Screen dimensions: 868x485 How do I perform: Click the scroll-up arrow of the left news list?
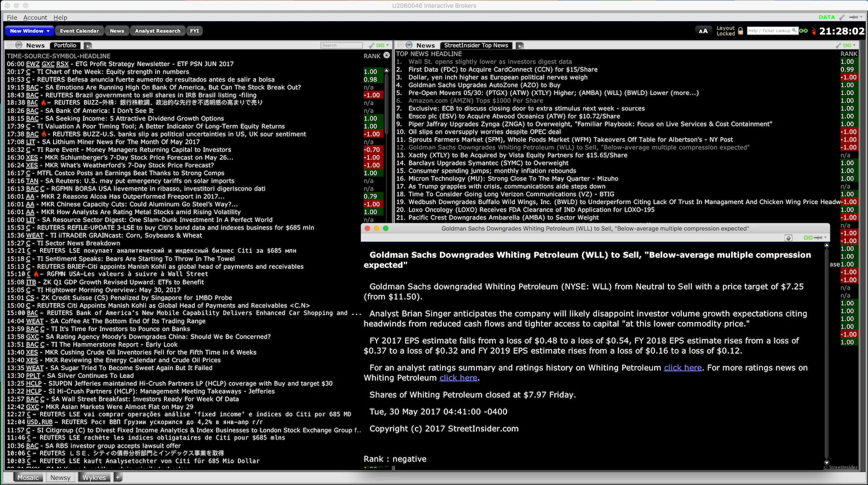386,70
